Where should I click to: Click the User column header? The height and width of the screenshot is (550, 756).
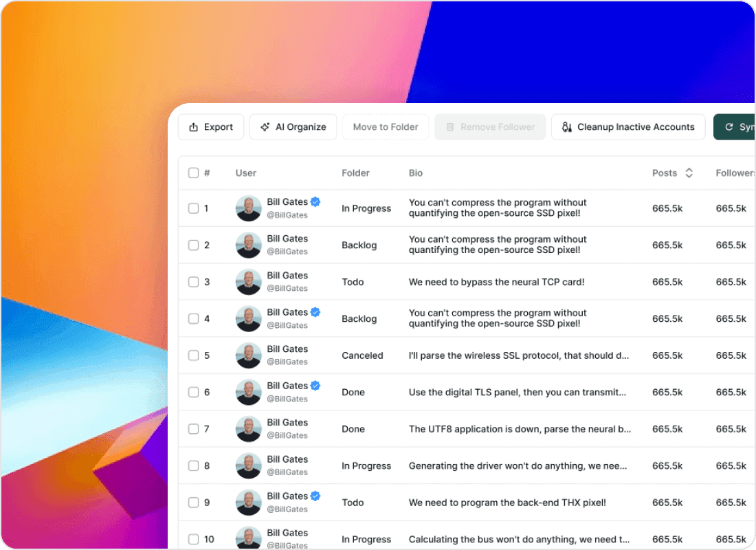coord(246,173)
